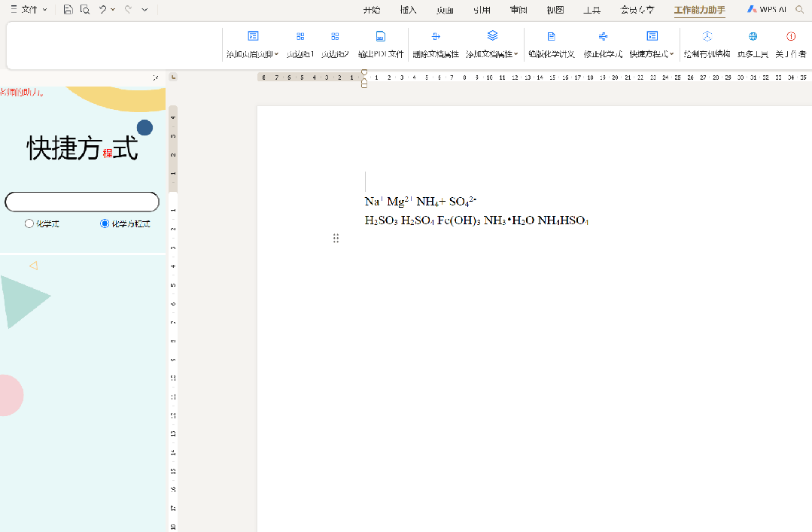This screenshot has width=812, height=532.
Task: Open the 文件 menu
Action: click(x=29, y=10)
